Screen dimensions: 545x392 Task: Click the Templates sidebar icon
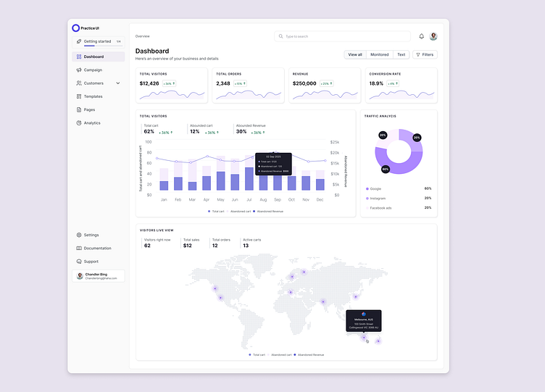[x=78, y=96]
